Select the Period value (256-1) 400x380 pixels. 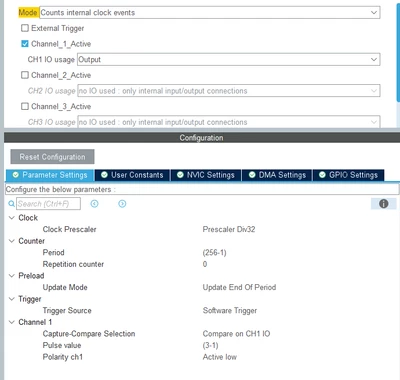tap(214, 253)
